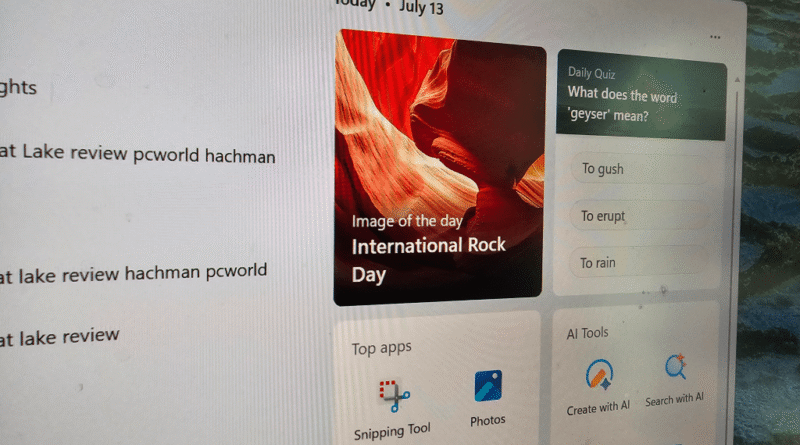Pick the 'To rain' quiz answer
Screen dimensions: 800x445
638,262
